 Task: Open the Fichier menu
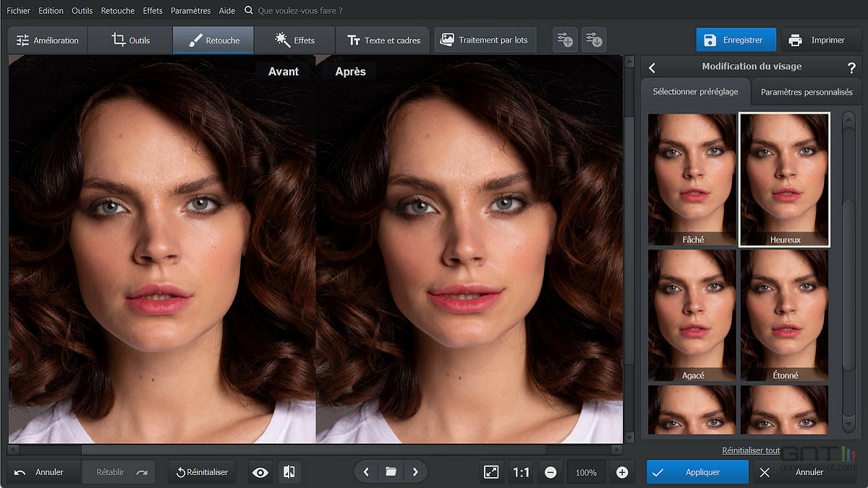click(x=18, y=11)
